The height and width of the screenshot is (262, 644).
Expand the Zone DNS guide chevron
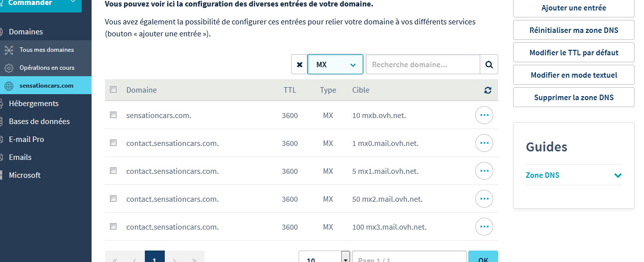(618, 175)
